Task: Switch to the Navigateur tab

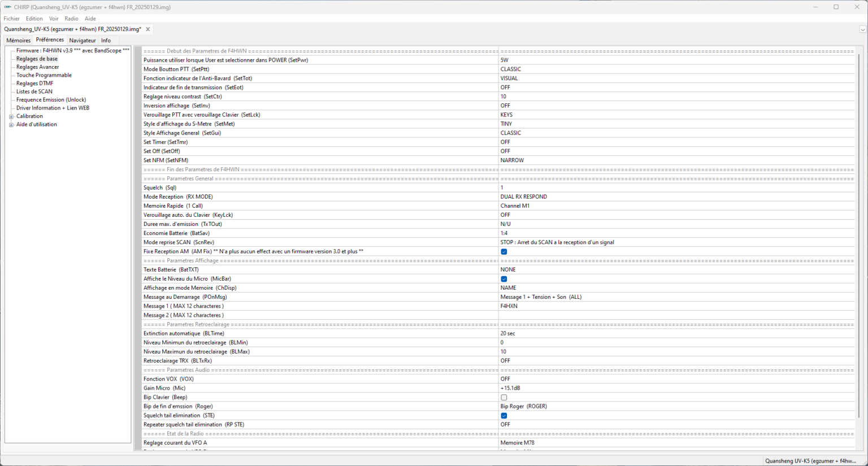Action: (83, 41)
